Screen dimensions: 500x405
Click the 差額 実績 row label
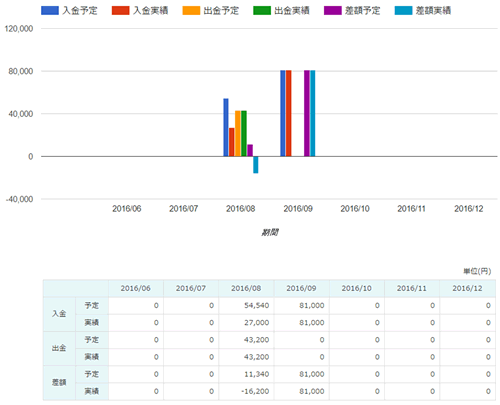pyautogui.click(x=92, y=391)
